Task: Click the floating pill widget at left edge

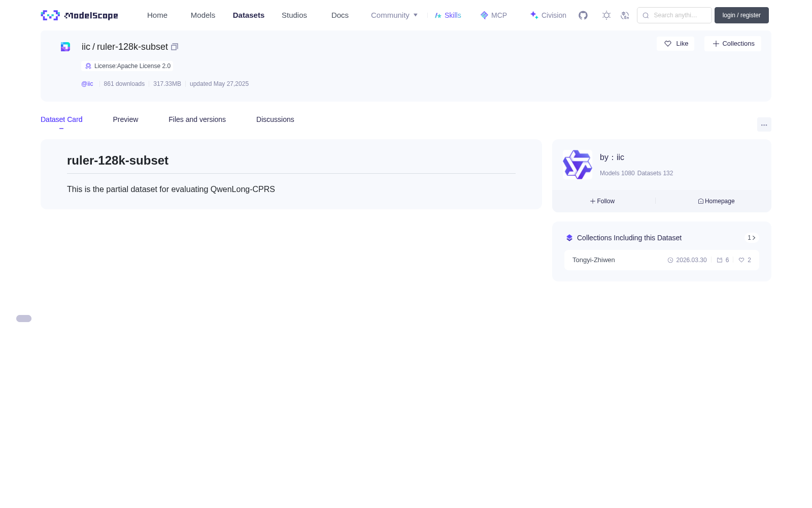Action: (x=24, y=319)
